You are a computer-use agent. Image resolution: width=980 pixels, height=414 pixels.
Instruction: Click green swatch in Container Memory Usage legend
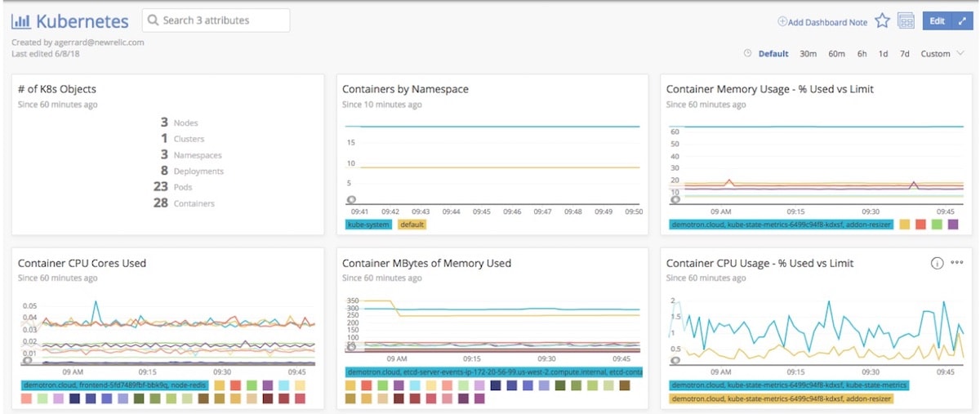[937, 224]
